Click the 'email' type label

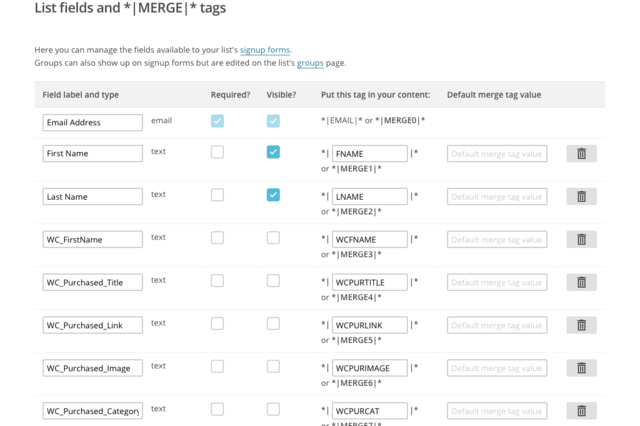pos(161,120)
